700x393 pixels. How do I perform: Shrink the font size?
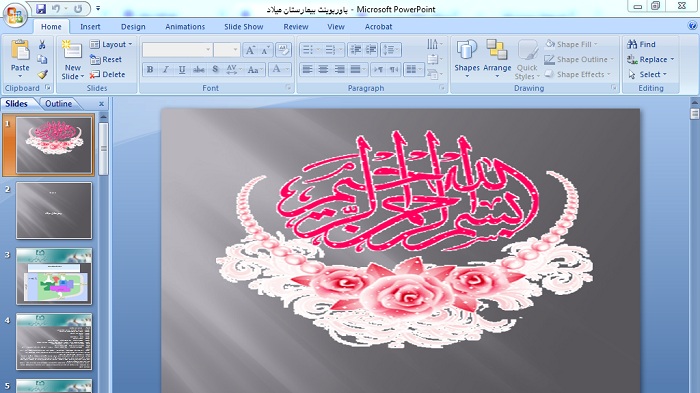(265, 50)
